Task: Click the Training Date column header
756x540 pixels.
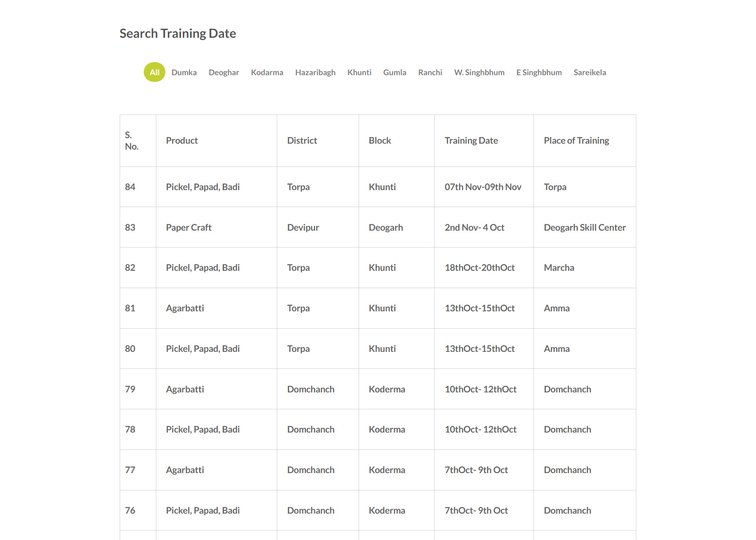Action: pyautogui.click(x=471, y=141)
